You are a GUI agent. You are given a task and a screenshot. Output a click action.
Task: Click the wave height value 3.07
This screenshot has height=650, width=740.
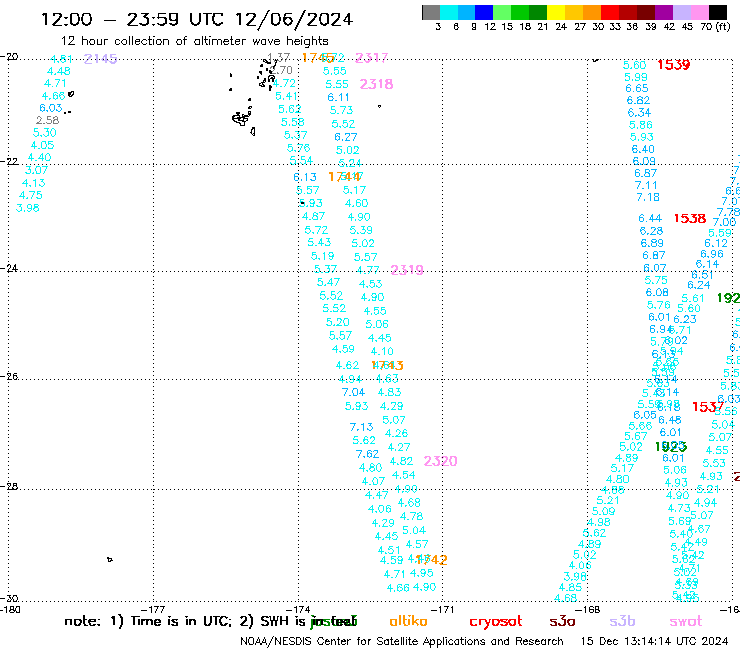(x=36, y=170)
